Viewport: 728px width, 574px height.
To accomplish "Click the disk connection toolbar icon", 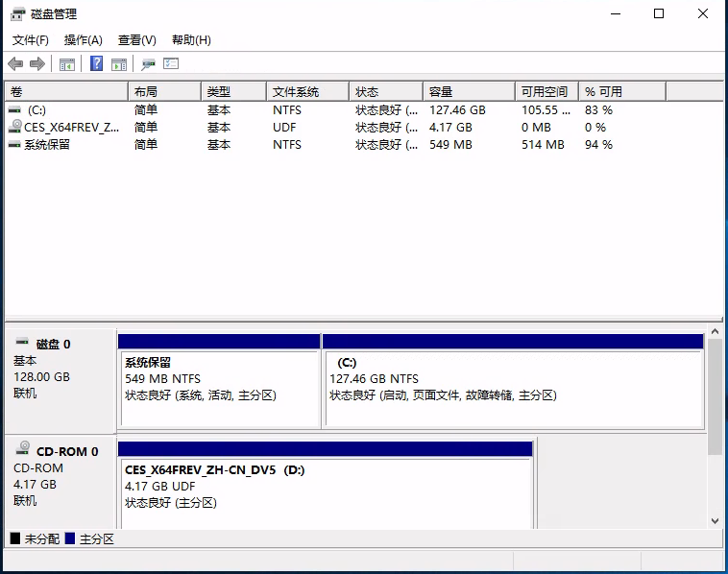I will [148, 64].
